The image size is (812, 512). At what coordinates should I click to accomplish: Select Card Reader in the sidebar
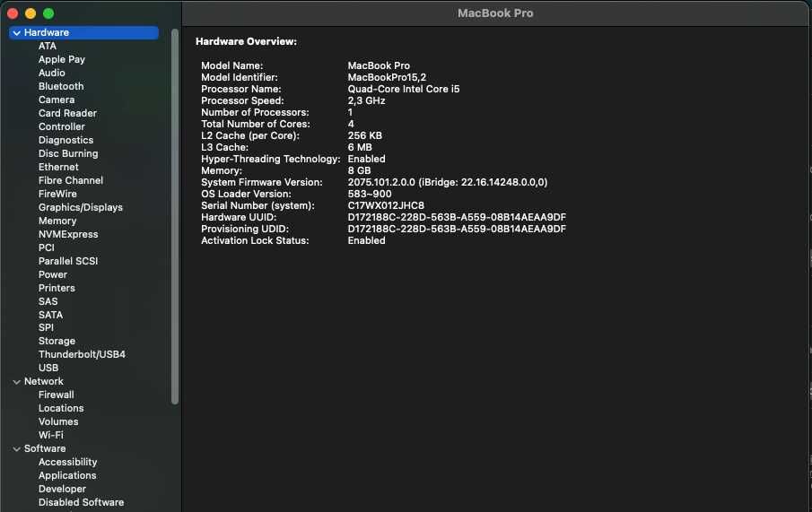tap(67, 113)
